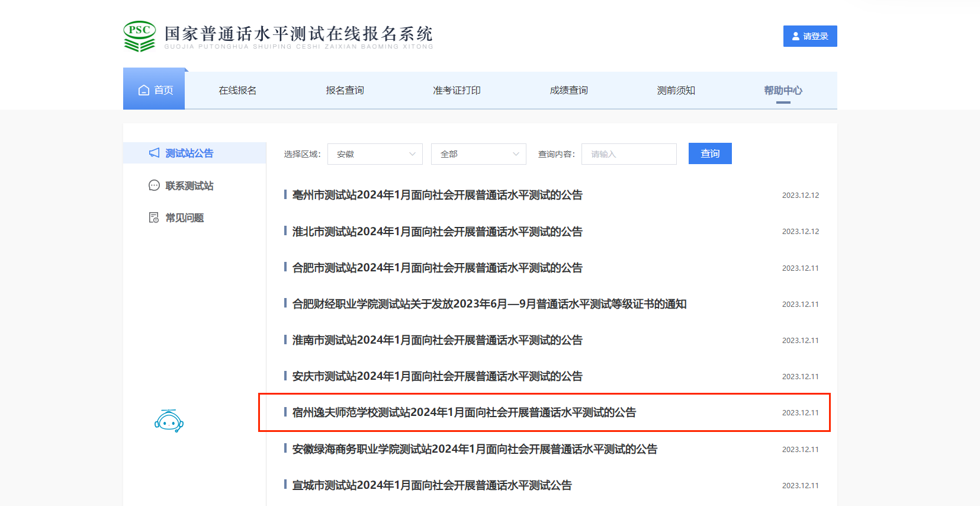Click the system title 国家普通话水平测试在线报名系统
Screen dimensions: 980x506
[298, 34]
